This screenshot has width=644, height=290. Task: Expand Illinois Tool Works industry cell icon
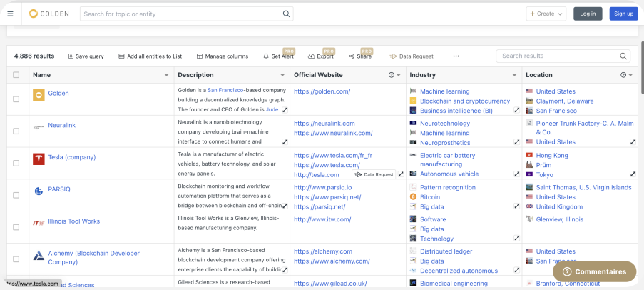click(516, 238)
